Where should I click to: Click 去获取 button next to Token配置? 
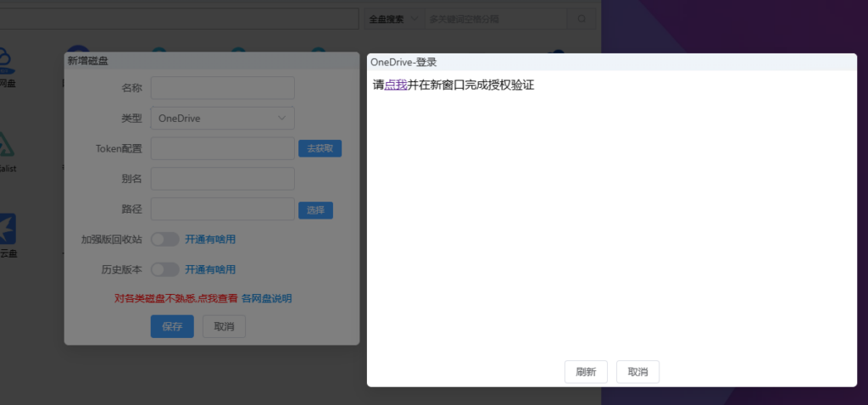pos(320,148)
